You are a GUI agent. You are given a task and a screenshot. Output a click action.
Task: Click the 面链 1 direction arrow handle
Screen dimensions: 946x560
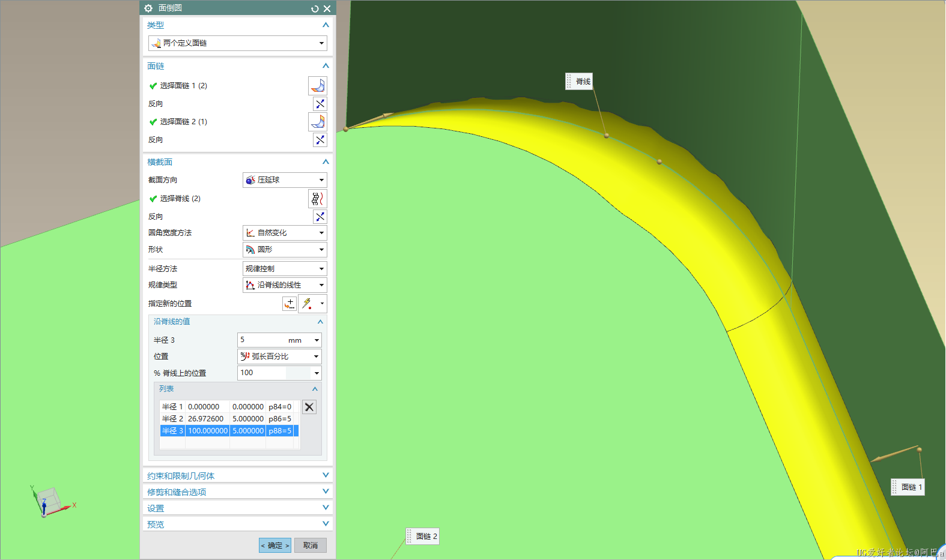[x=896, y=454]
